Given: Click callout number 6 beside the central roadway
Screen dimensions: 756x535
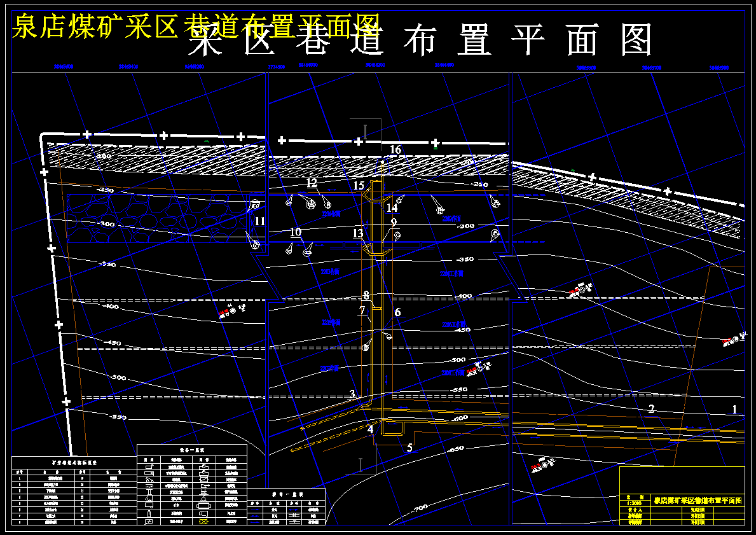Looking at the screenshot, I should 397,312.
